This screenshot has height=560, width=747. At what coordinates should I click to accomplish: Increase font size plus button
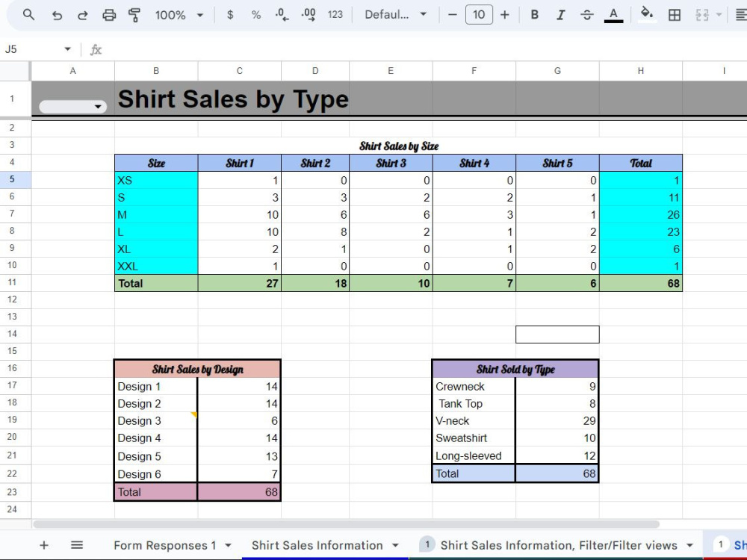(x=504, y=15)
